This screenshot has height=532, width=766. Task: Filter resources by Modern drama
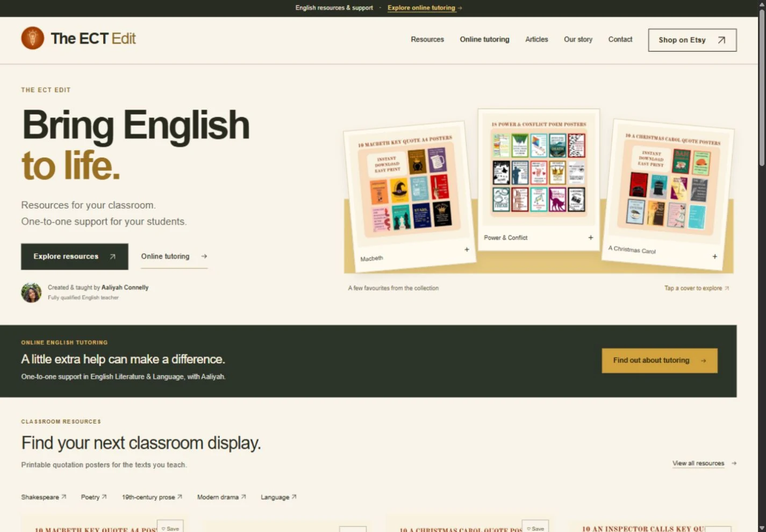221,497
